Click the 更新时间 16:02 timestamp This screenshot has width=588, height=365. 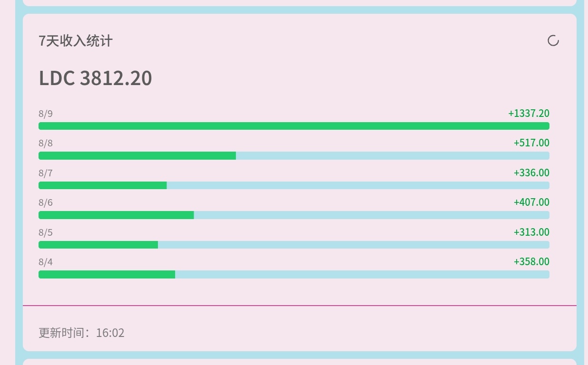81,333
